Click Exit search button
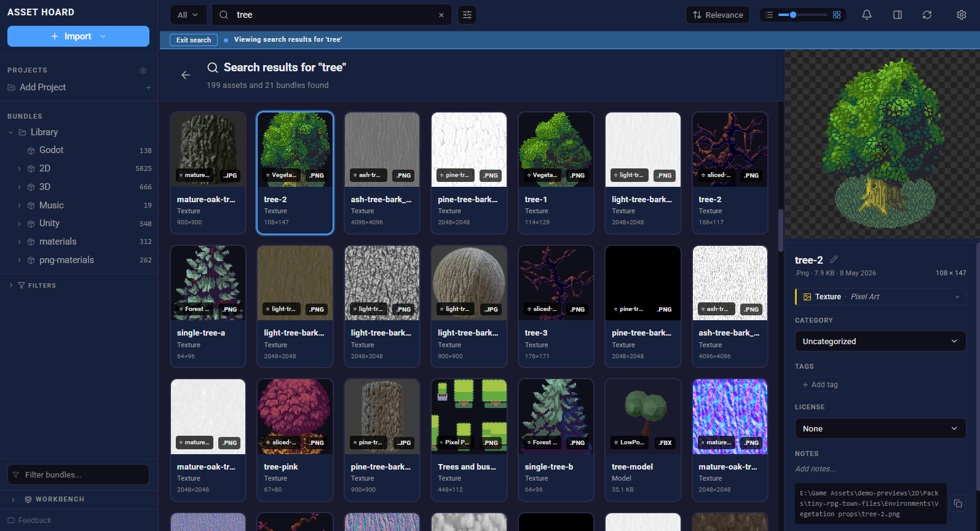This screenshot has height=531, width=980. point(194,40)
